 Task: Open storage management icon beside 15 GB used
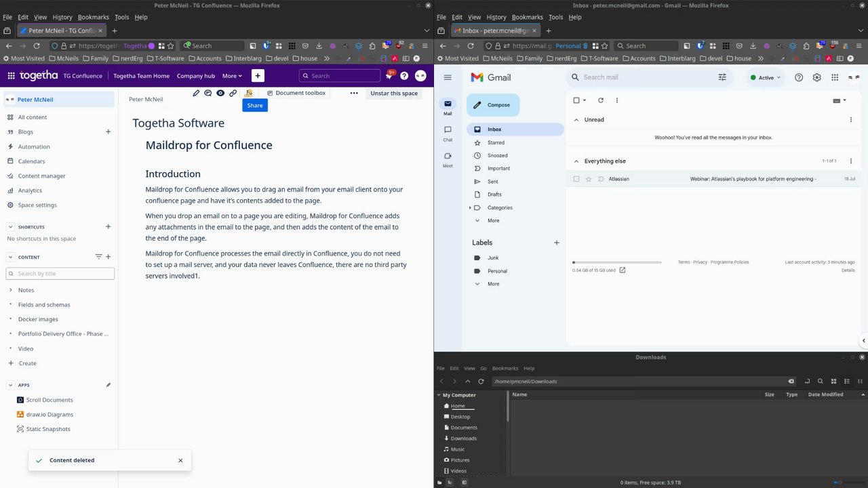pyautogui.click(x=623, y=270)
